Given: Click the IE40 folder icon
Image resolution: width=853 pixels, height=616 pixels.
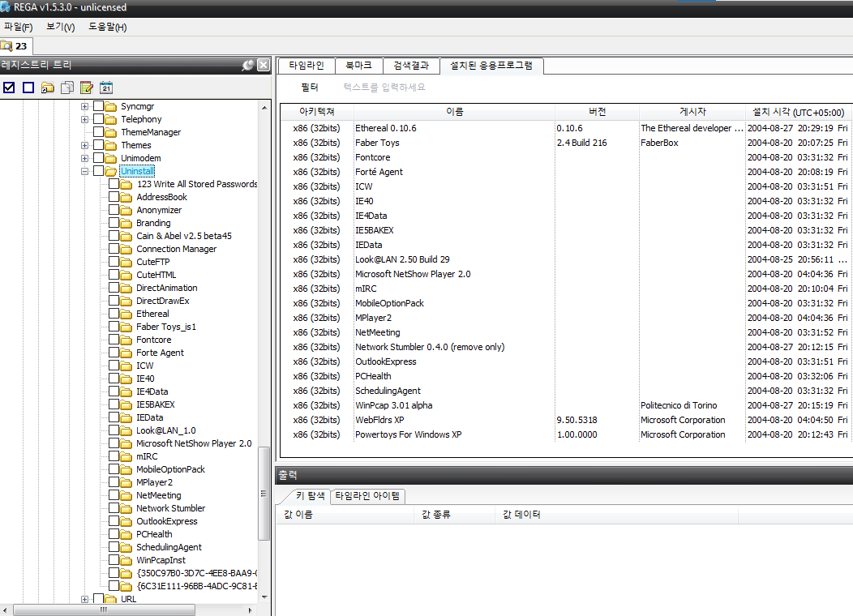Looking at the screenshot, I should [x=126, y=379].
